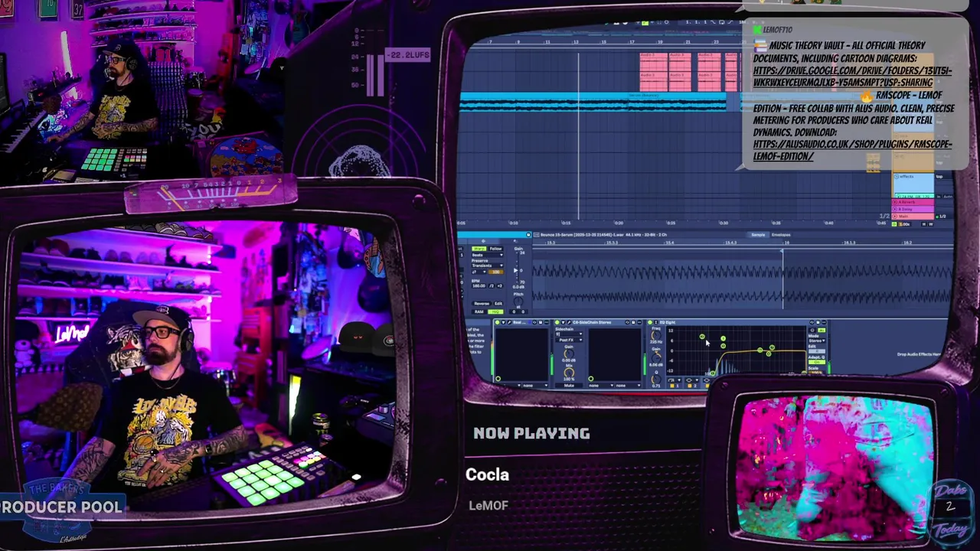
Task: Select the A Reverb return track
Action: [913, 202]
